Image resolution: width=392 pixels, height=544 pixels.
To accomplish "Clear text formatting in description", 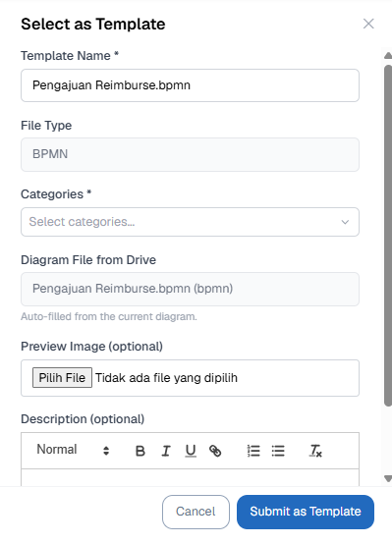I will 315,451.
